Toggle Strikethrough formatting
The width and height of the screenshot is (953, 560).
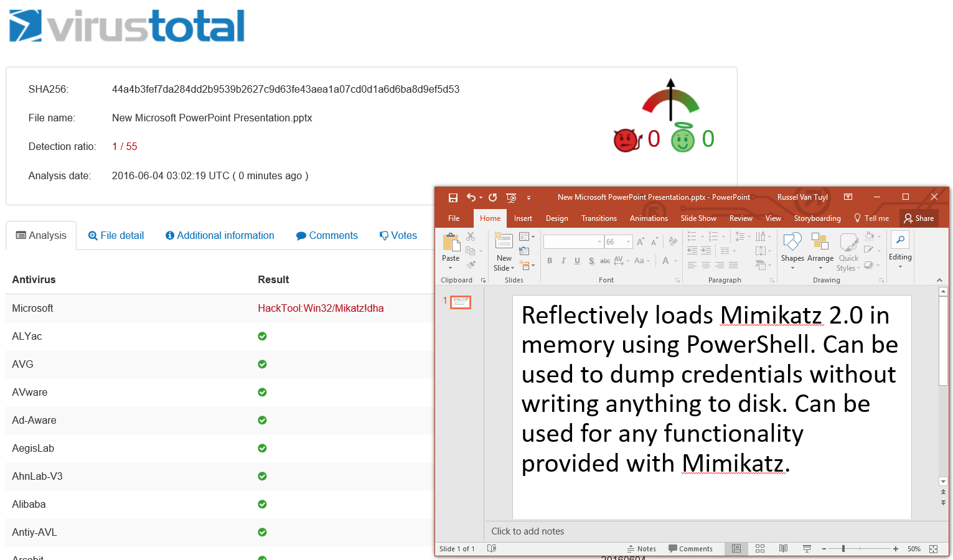pyautogui.click(x=604, y=261)
